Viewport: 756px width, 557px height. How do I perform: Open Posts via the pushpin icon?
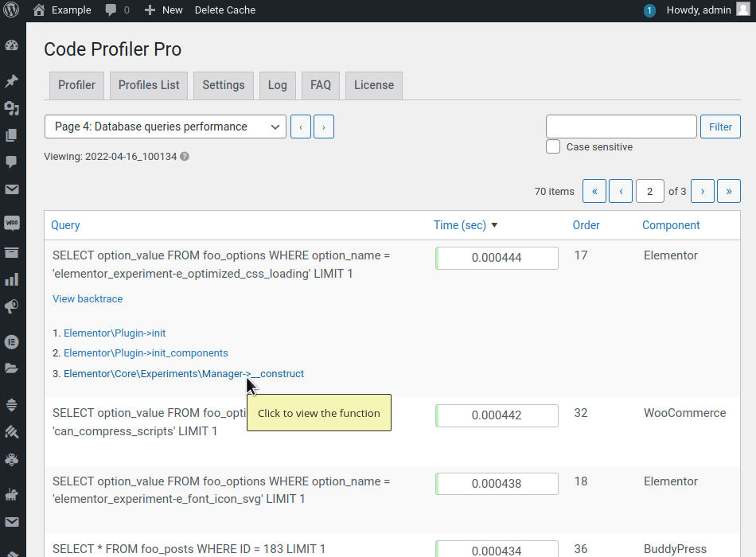[x=12, y=81]
